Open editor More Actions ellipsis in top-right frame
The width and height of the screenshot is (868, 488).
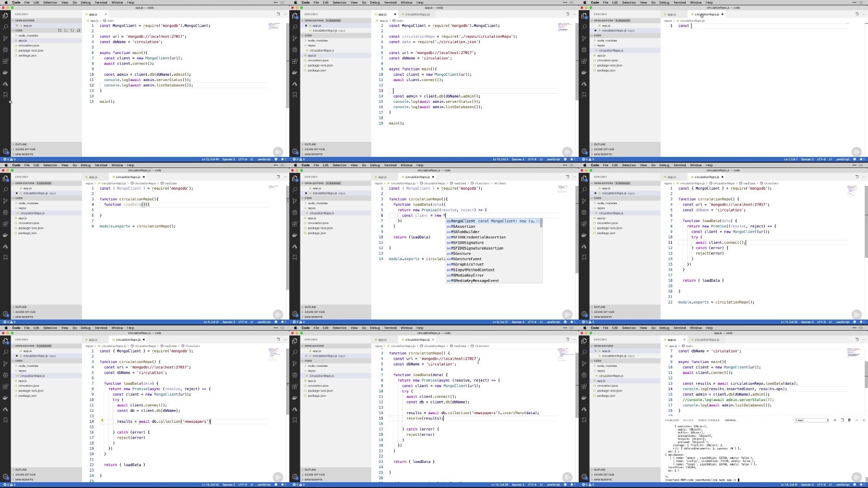pyautogui.click(x=863, y=14)
